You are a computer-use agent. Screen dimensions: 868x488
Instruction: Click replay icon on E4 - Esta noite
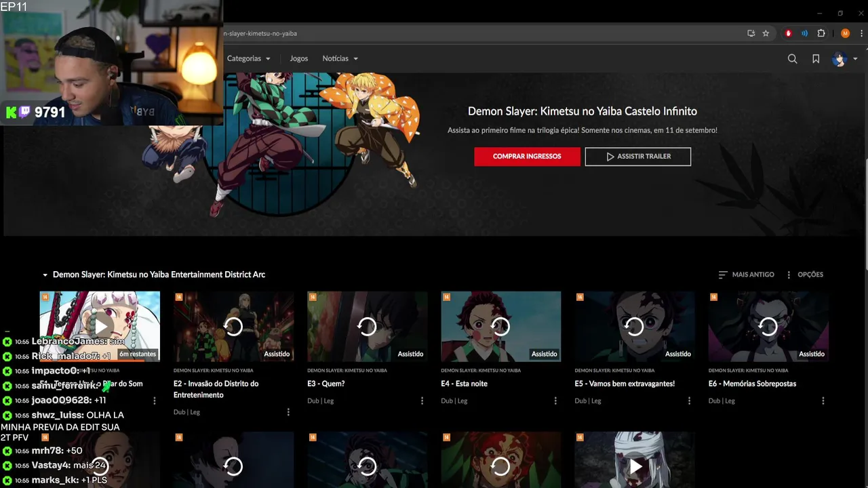pos(500,327)
